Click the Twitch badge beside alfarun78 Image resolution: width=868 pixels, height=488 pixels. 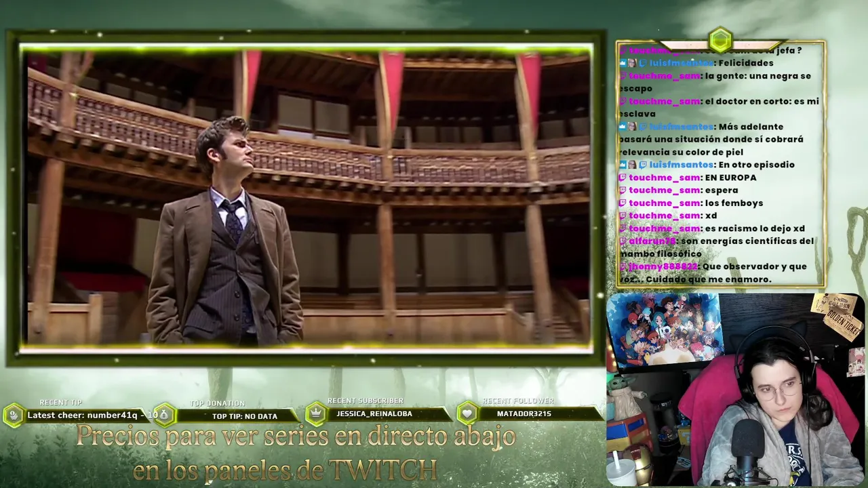[x=623, y=241]
